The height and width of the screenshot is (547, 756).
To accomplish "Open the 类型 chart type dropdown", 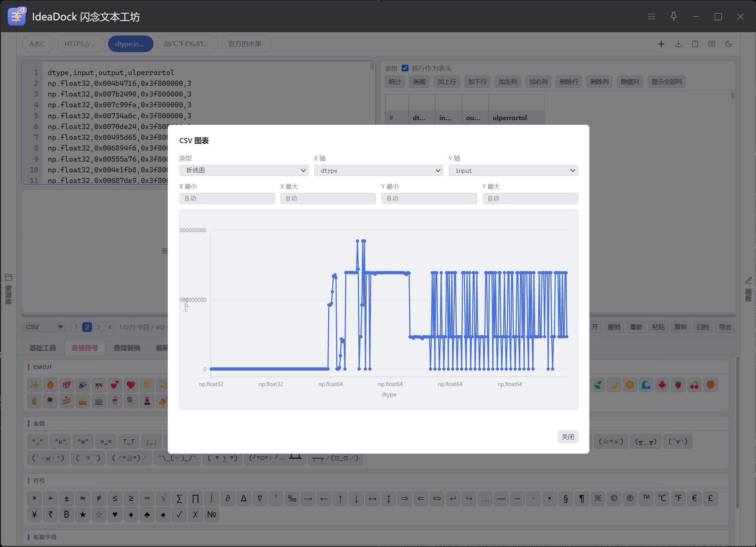I will click(x=244, y=170).
